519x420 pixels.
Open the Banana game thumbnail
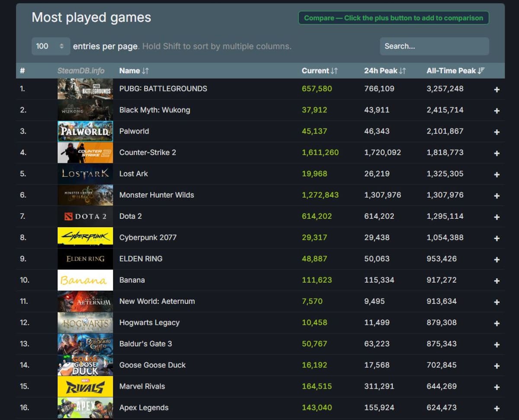(x=85, y=280)
